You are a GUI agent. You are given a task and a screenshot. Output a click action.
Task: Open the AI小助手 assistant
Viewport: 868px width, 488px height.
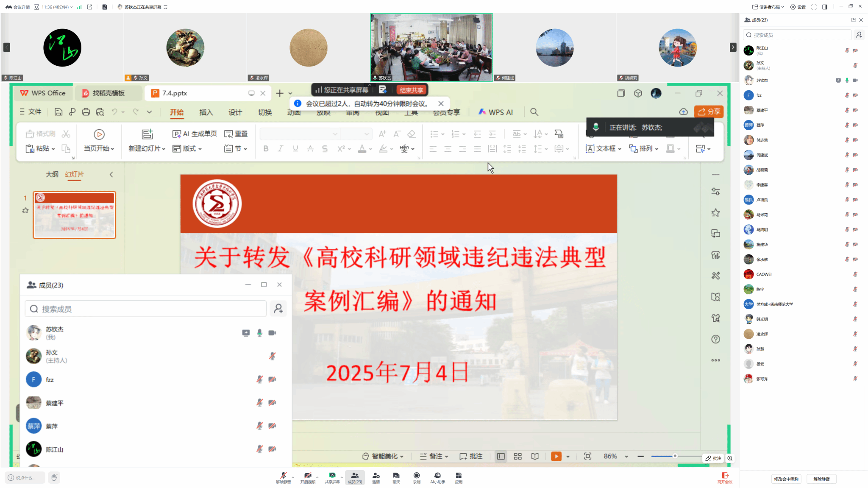click(437, 477)
